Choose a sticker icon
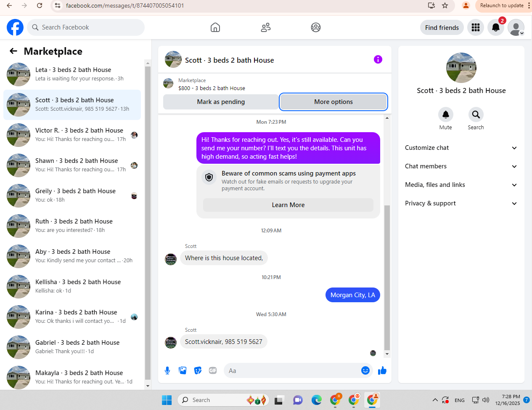The width and height of the screenshot is (532, 410). 198,370
